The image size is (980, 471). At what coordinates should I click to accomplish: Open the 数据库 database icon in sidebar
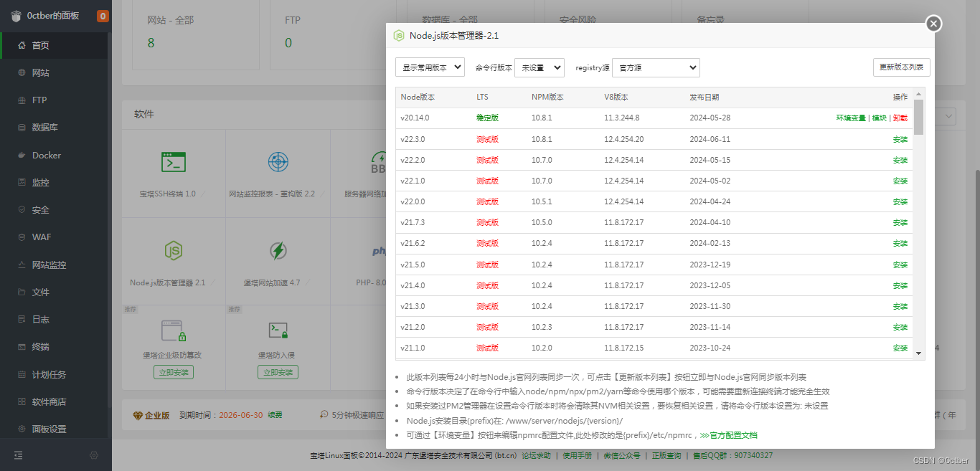tap(22, 128)
